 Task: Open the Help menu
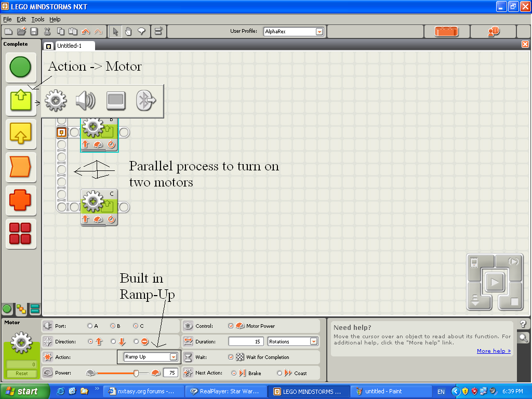point(55,19)
